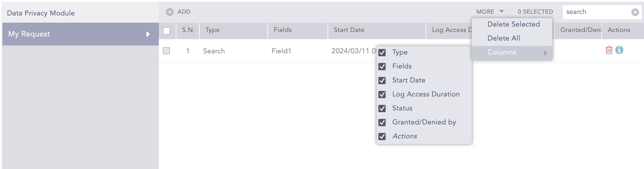Uncheck the Type column checkbox
This screenshot has width=644, height=169.
point(382,52)
